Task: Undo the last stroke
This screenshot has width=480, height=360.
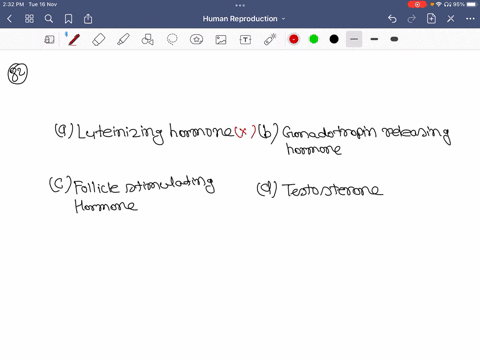Action: [x=392, y=19]
